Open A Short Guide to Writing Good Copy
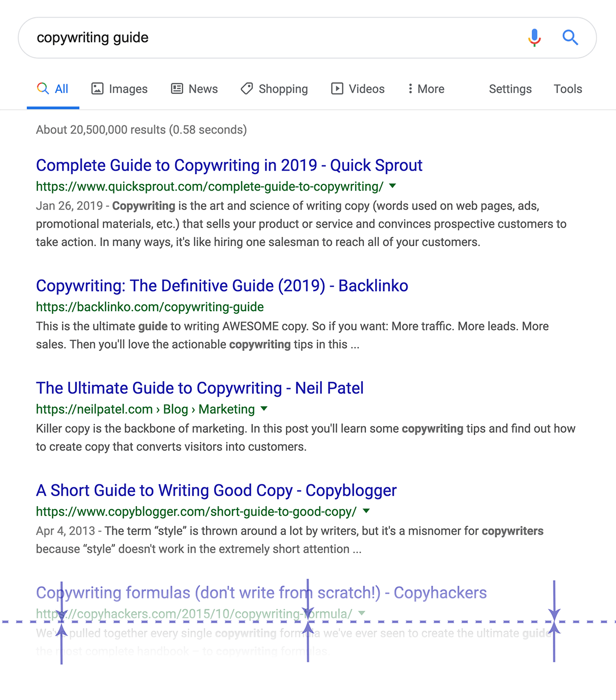This screenshot has height=700, width=616. pos(216,490)
